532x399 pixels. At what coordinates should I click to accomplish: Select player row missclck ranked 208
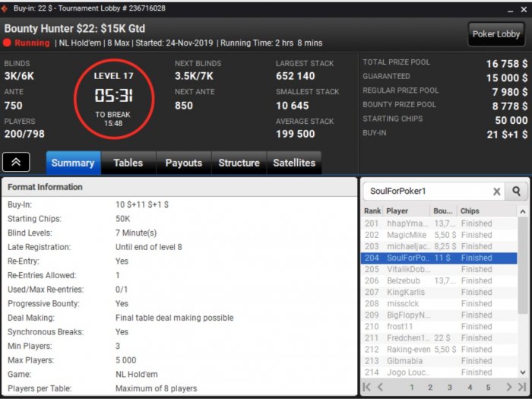coord(439,304)
